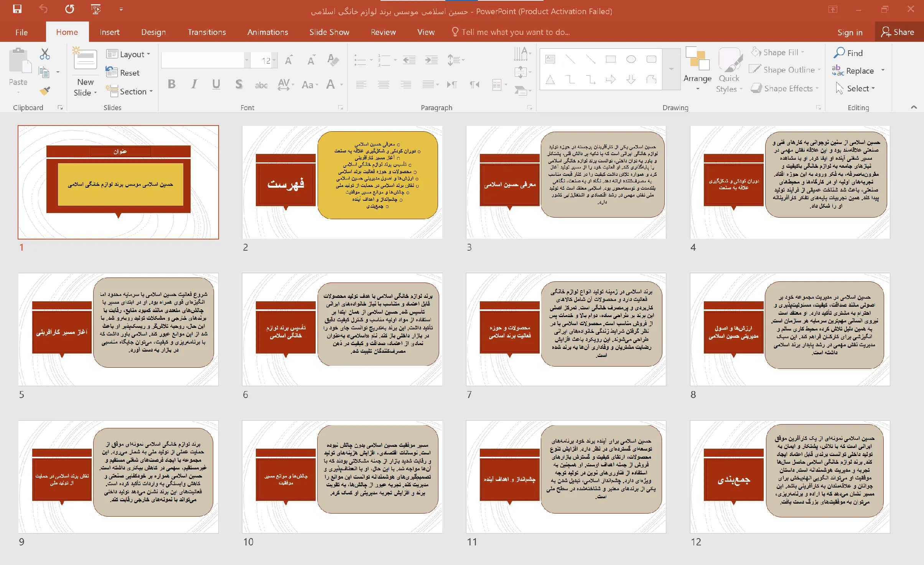Click the Save icon in the title bar

point(17,9)
